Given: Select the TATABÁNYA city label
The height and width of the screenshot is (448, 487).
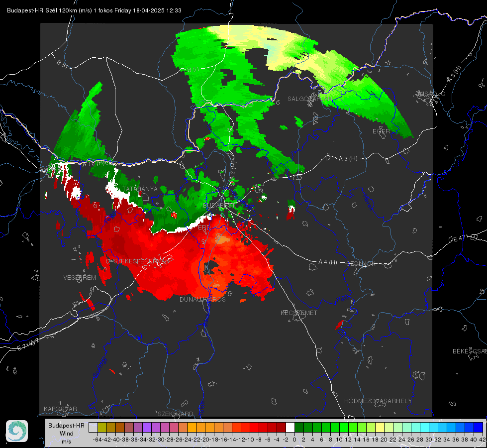Looking at the screenshot, I should [x=140, y=189].
